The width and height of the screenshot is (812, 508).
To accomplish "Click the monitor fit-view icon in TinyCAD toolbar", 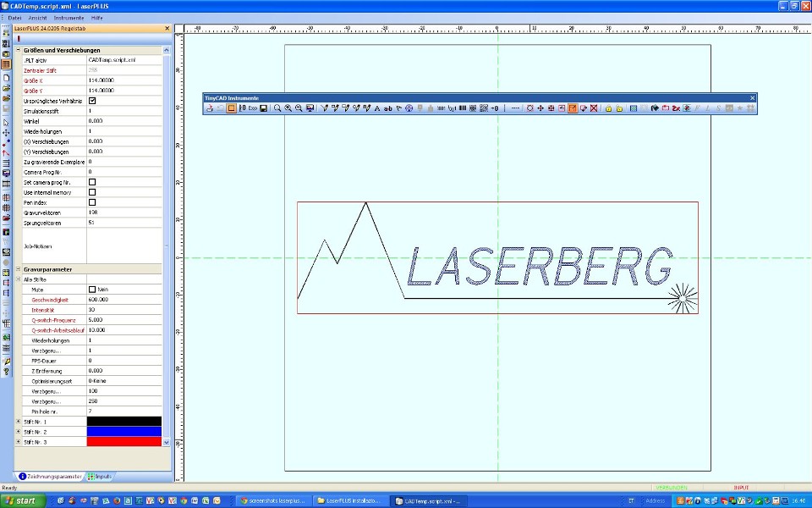I will pyautogui.click(x=310, y=108).
